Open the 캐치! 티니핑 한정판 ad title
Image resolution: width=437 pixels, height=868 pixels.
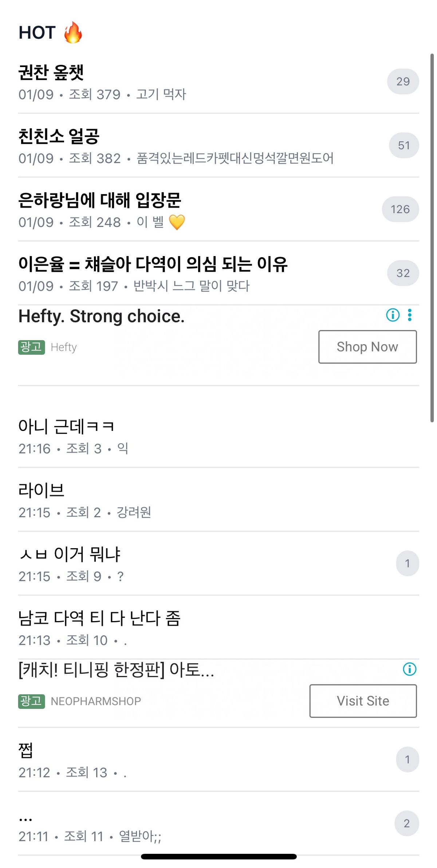[x=116, y=669]
